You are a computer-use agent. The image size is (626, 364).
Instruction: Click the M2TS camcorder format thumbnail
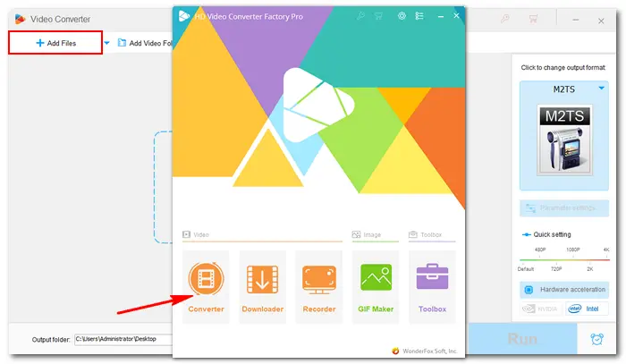[564, 140]
